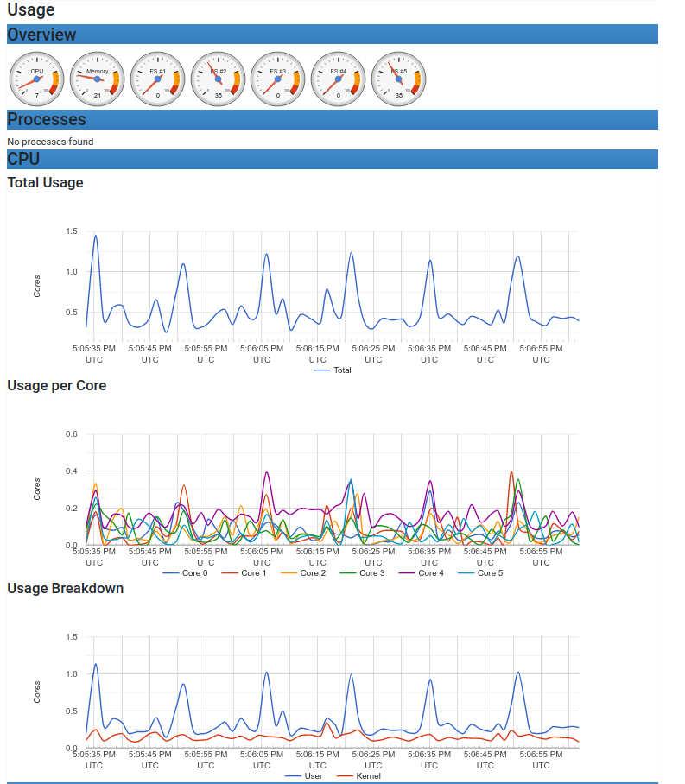The width and height of the screenshot is (685, 784).
Task: Click the Usage per Core heading
Action: [57, 385]
